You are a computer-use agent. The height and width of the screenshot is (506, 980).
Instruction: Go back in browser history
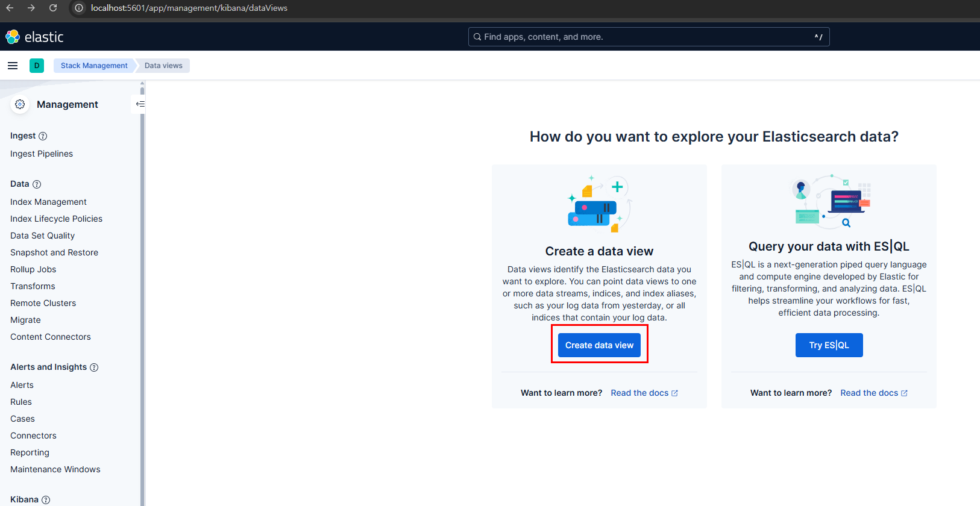click(x=10, y=8)
